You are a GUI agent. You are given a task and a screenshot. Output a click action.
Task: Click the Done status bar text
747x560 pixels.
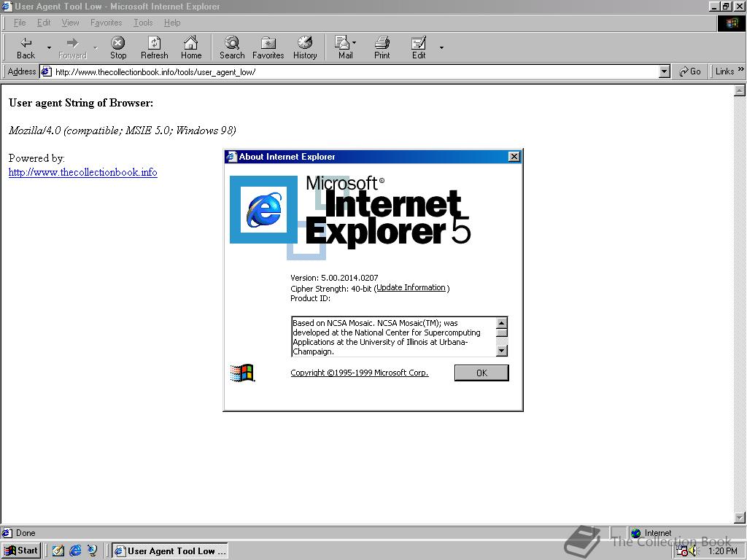pyautogui.click(x=26, y=533)
